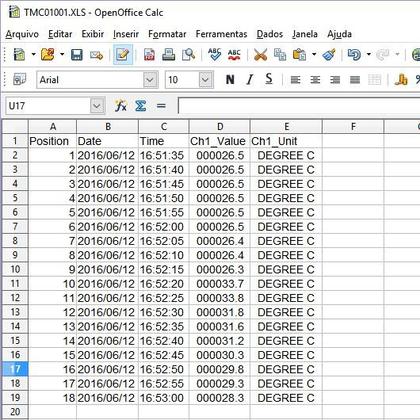
Task: Justify text alignment icon
Action: coord(355,80)
